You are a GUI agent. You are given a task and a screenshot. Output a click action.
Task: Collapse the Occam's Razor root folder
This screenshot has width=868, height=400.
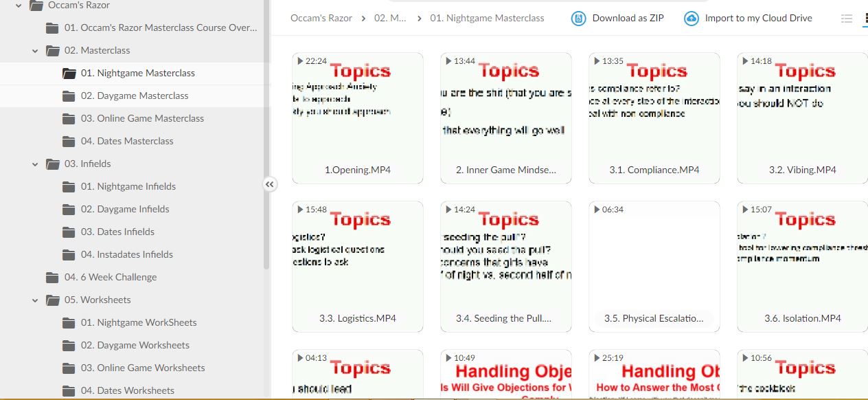[19, 5]
